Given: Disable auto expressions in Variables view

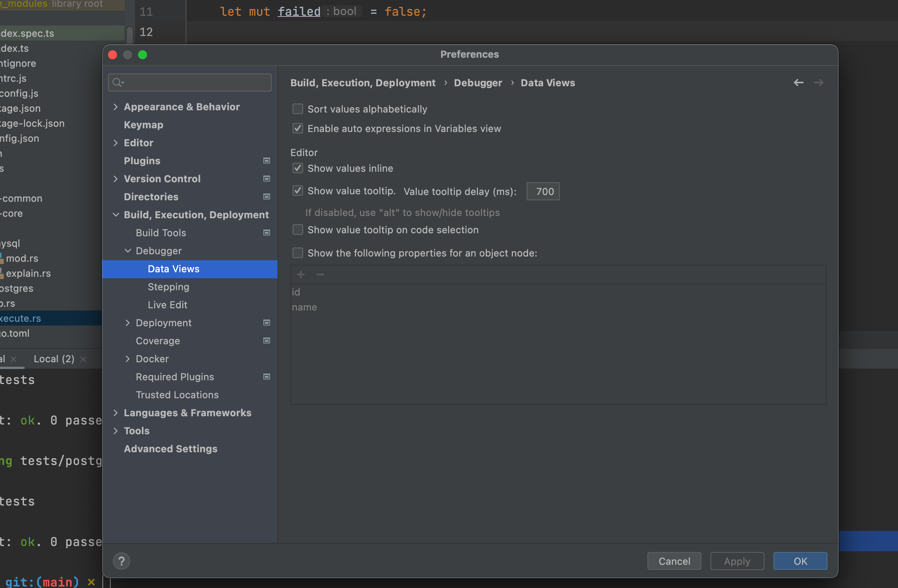Looking at the screenshot, I should click(298, 129).
